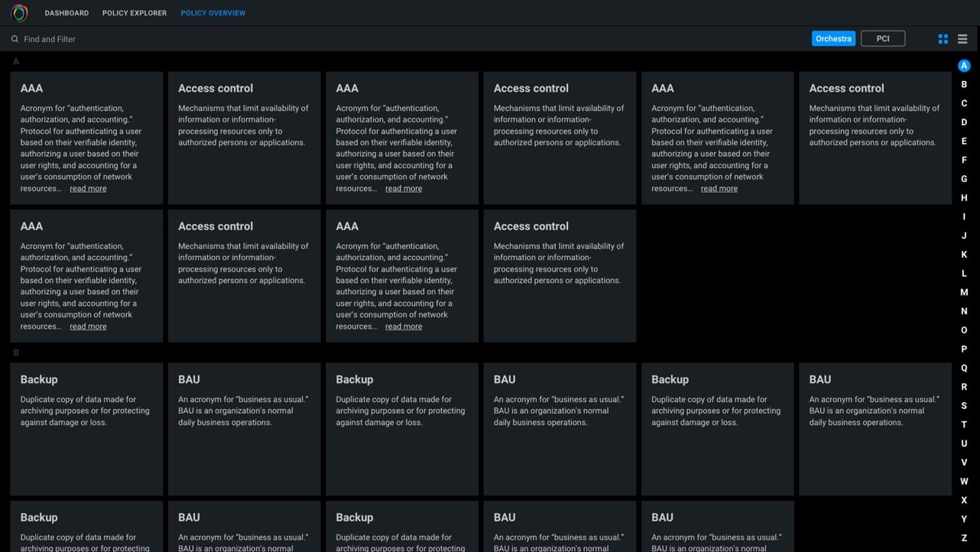Jump to letter F in alphabet index
Viewport: 980px width, 552px height.
point(964,160)
